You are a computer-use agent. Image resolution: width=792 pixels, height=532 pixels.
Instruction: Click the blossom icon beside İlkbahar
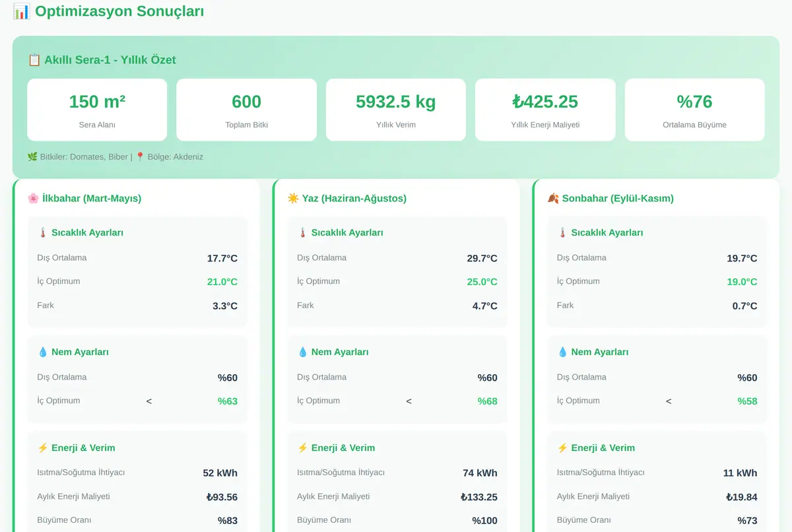(33, 198)
